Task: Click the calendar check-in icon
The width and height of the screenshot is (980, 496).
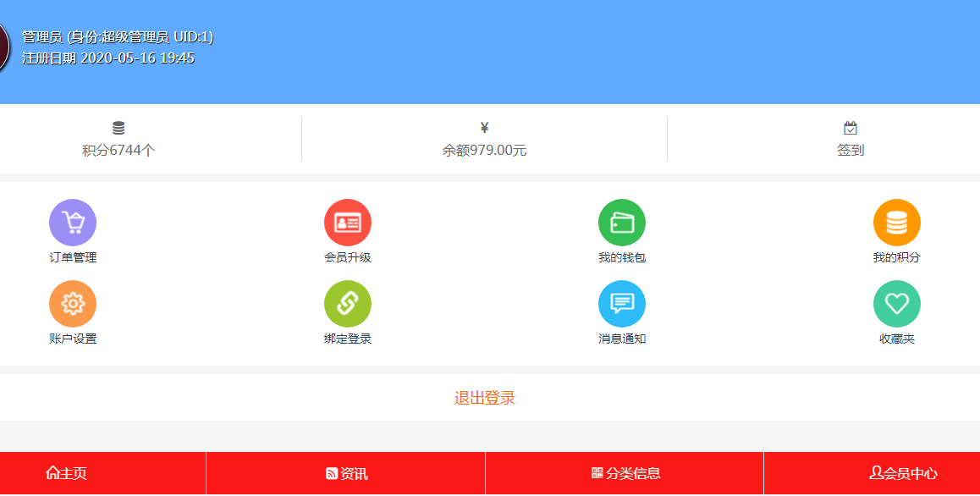Action: [851, 128]
